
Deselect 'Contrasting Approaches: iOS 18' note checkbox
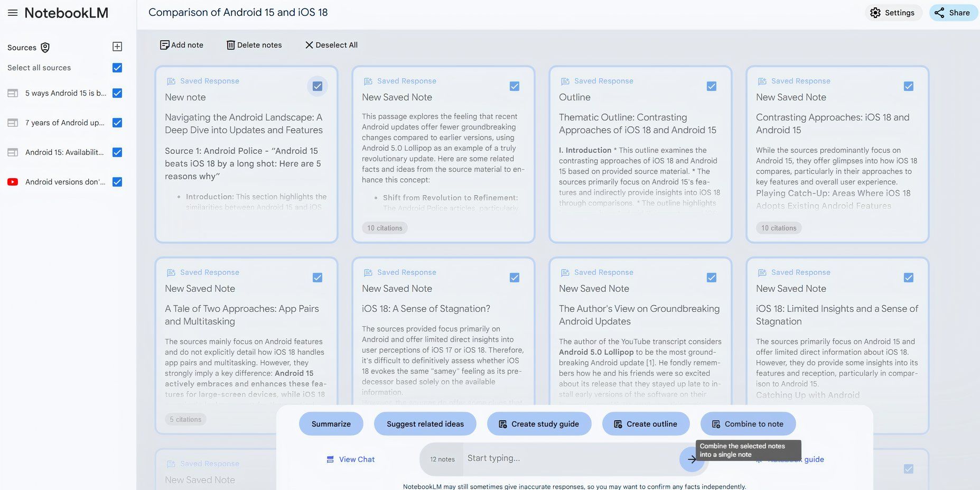click(909, 86)
